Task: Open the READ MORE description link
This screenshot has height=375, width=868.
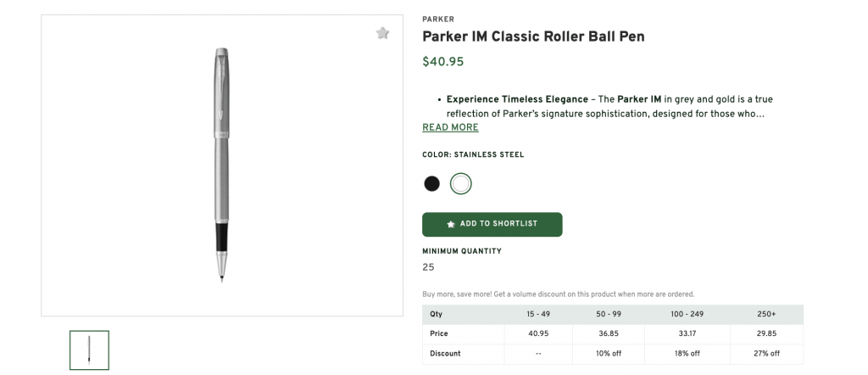Action: click(x=450, y=127)
